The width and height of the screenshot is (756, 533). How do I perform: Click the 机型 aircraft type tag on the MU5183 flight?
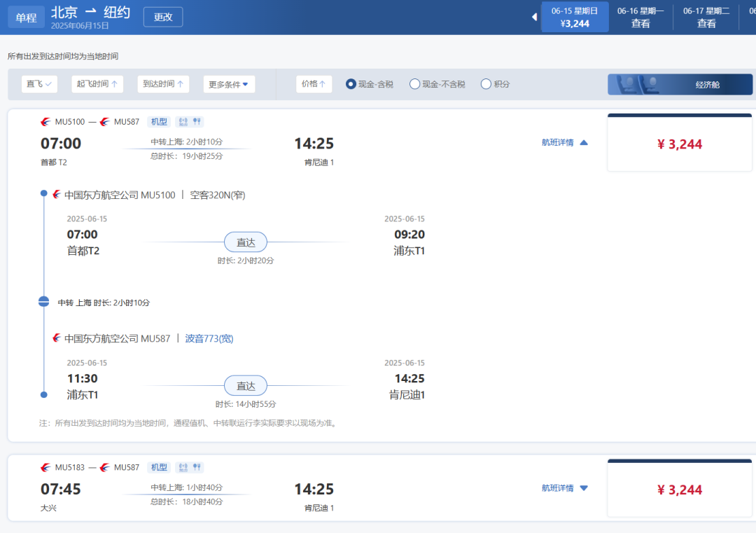pyautogui.click(x=159, y=467)
